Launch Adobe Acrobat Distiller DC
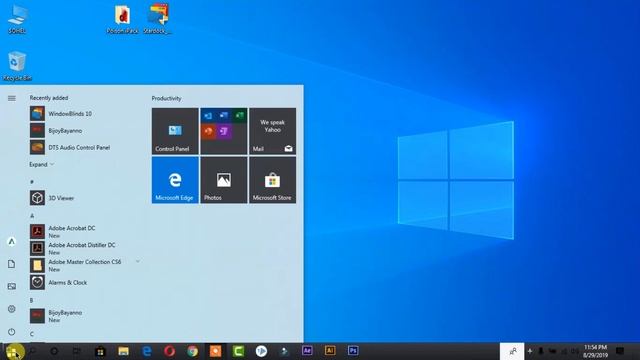Image resolution: width=640 pixels, height=360 pixels. (x=84, y=248)
